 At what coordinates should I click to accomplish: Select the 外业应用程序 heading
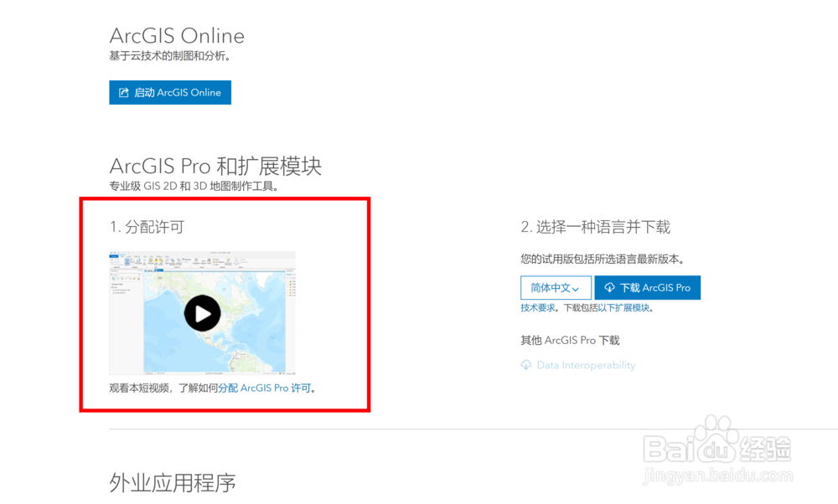[x=173, y=482]
